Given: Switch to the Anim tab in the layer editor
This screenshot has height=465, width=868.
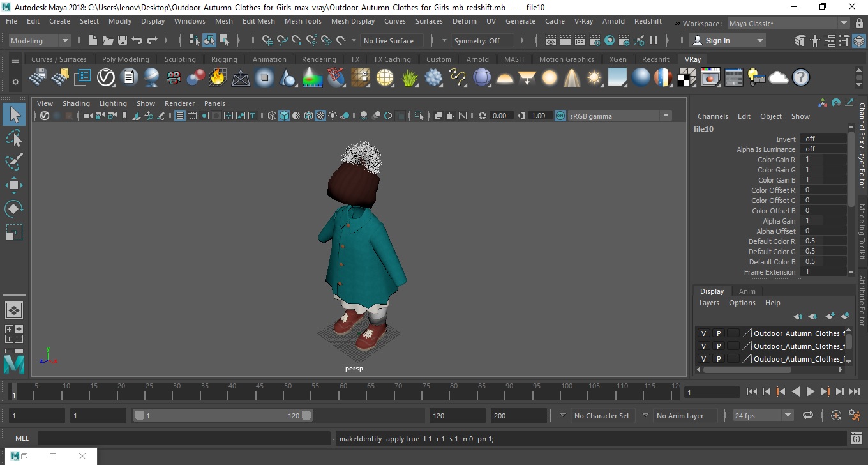Looking at the screenshot, I should pyautogui.click(x=747, y=291).
